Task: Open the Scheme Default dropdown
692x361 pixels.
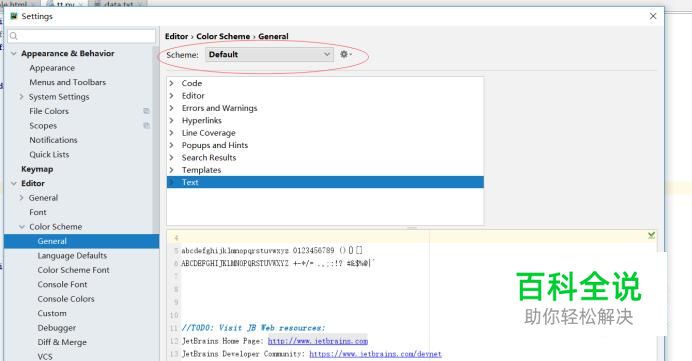Action: point(269,54)
